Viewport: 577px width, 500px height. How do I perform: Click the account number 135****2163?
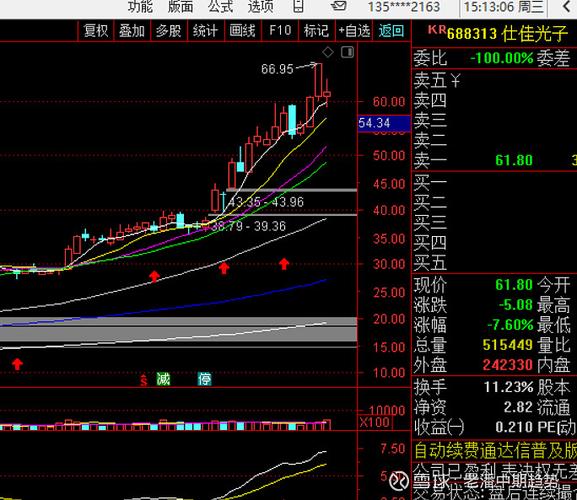[404, 7]
